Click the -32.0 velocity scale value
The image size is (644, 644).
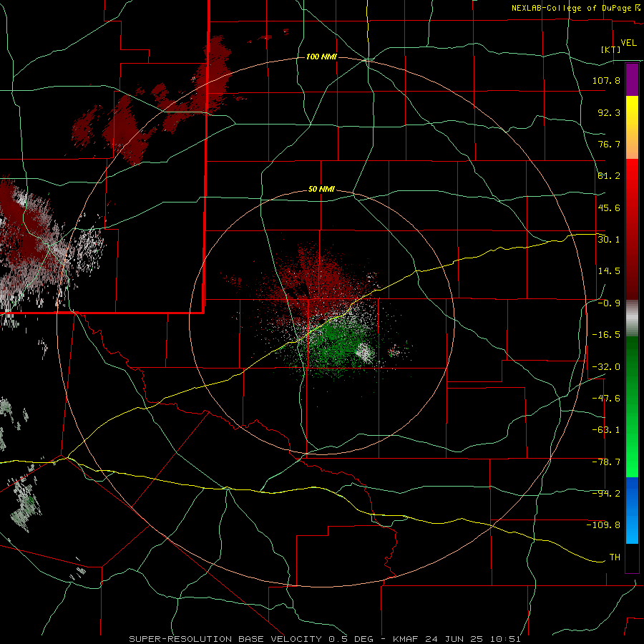click(x=606, y=367)
